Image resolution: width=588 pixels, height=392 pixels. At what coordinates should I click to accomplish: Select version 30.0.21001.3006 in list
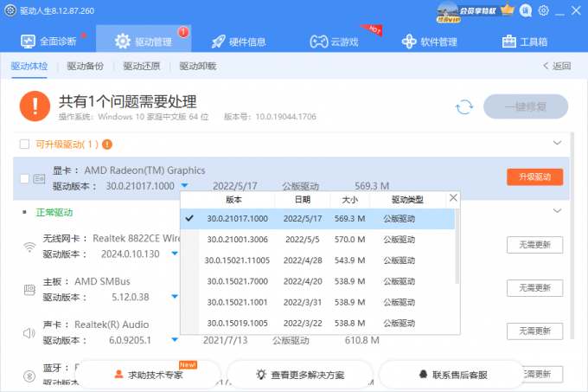[x=317, y=240]
